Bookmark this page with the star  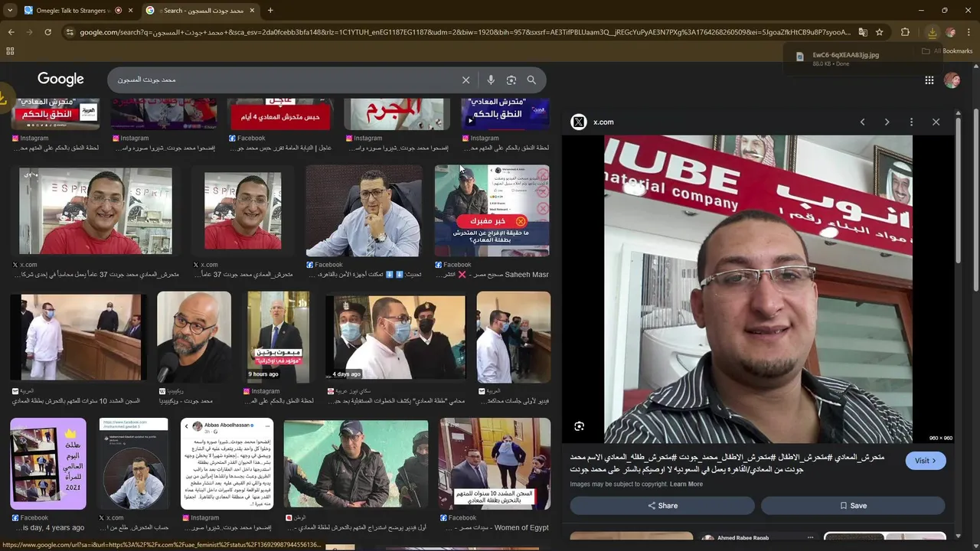(x=880, y=32)
